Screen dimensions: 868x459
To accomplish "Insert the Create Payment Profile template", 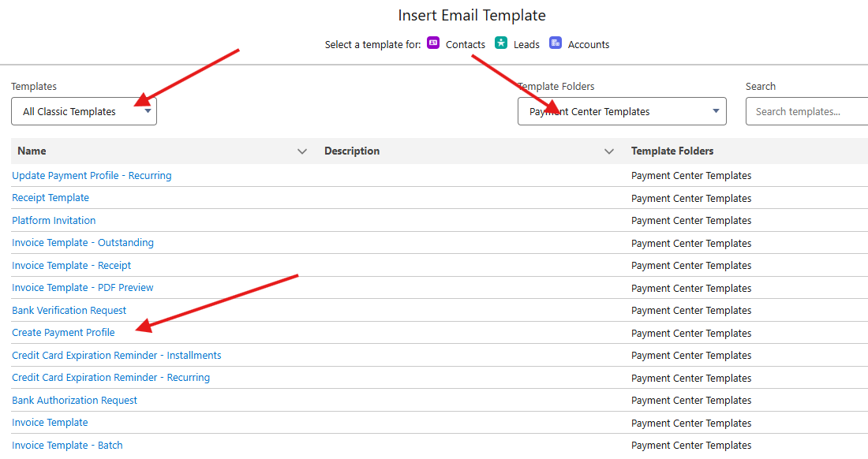I will [64, 332].
